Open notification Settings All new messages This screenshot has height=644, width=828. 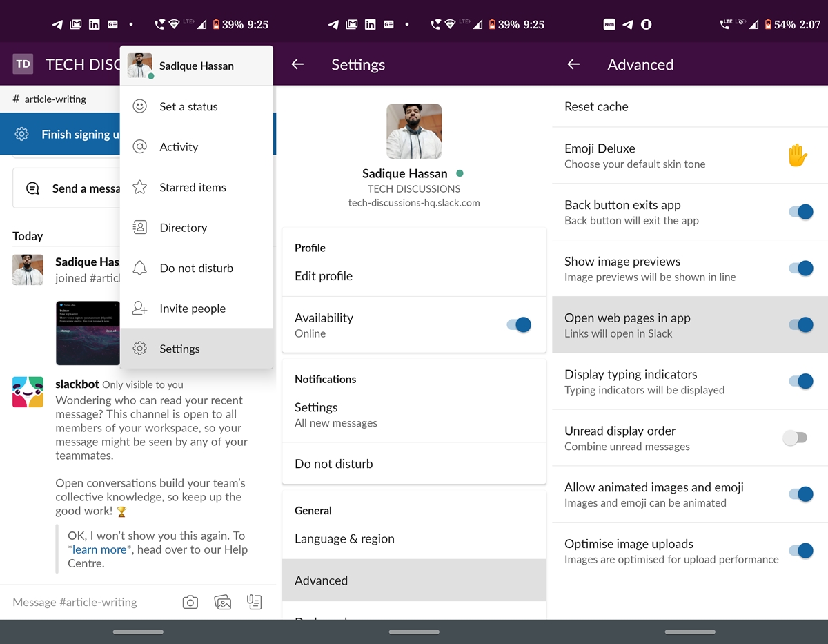tap(414, 414)
